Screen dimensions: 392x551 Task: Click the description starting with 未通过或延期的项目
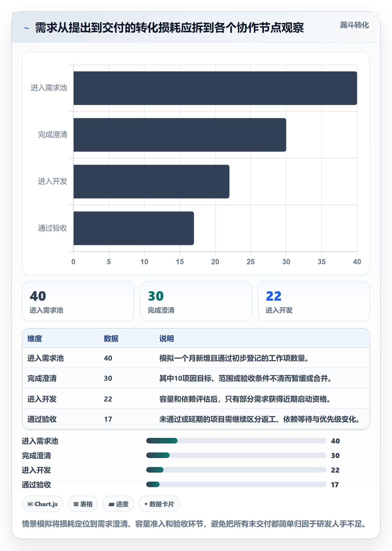pos(260,419)
